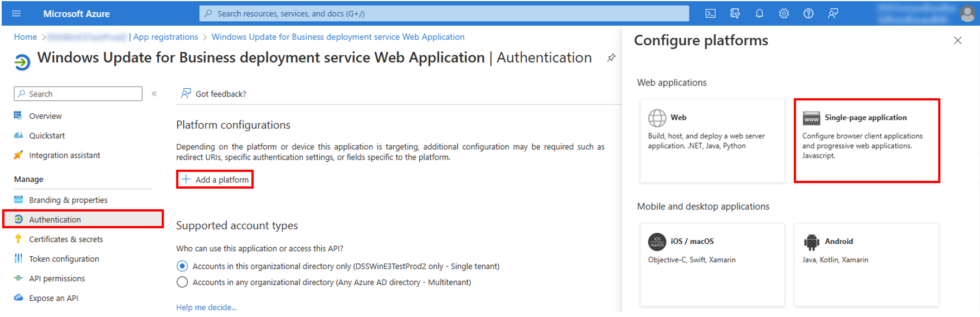The height and width of the screenshot is (317, 980).
Task: Click the Web globe icon
Action: (x=657, y=118)
